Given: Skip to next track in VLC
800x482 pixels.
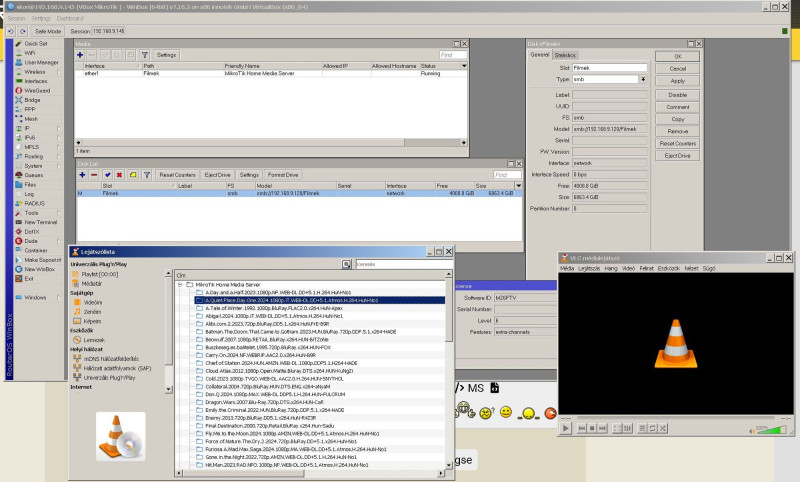Looking at the screenshot, I should click(x=602, y=428).
